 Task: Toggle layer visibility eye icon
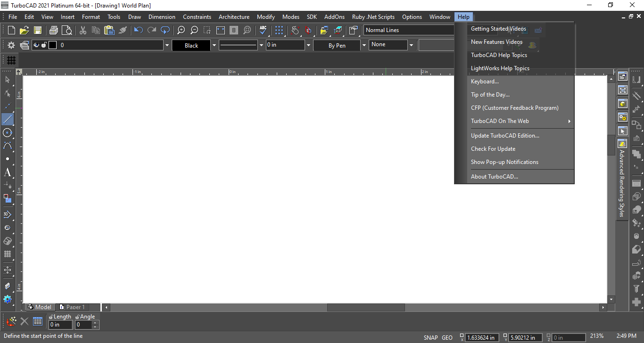click(37, 45)
